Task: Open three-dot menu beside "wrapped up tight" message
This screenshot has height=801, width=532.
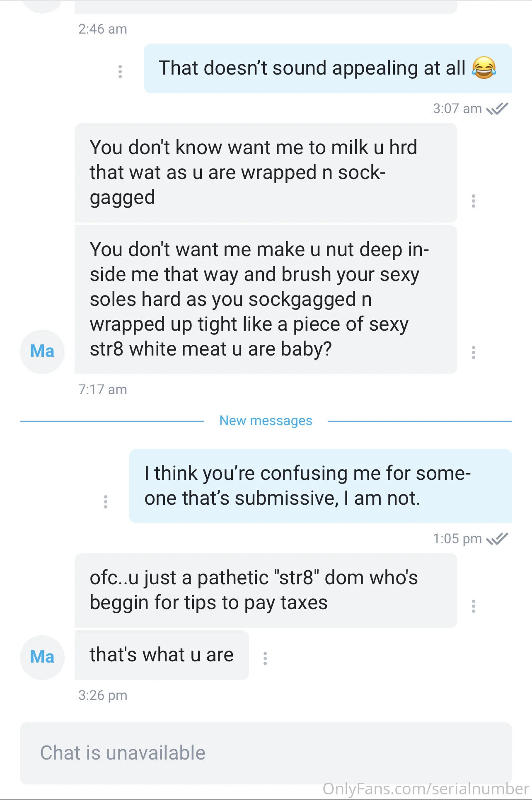Action: (473, 353)
